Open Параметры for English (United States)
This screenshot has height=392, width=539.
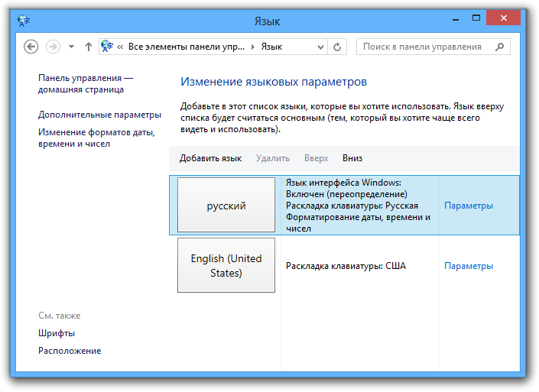(468, 266)
